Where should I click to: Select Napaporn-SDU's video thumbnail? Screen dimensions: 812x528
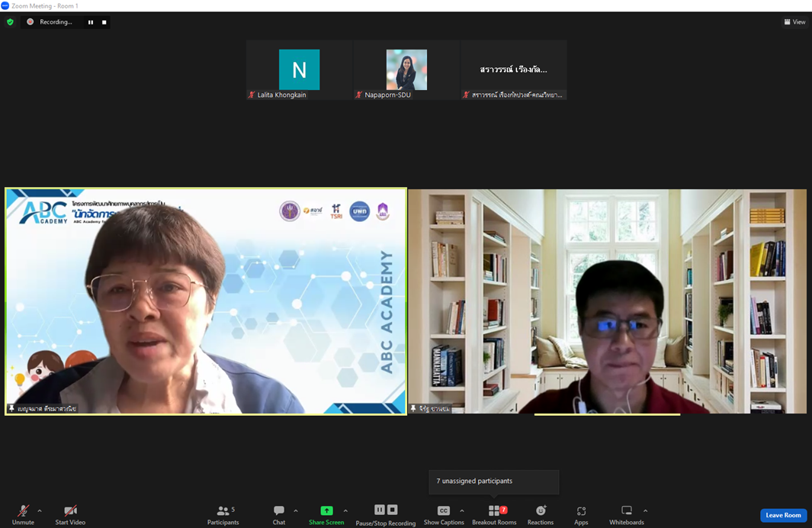pos(406,69)
